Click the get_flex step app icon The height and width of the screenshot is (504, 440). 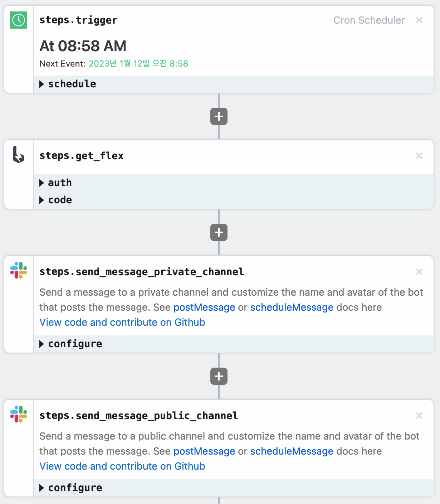pos(18,155)
